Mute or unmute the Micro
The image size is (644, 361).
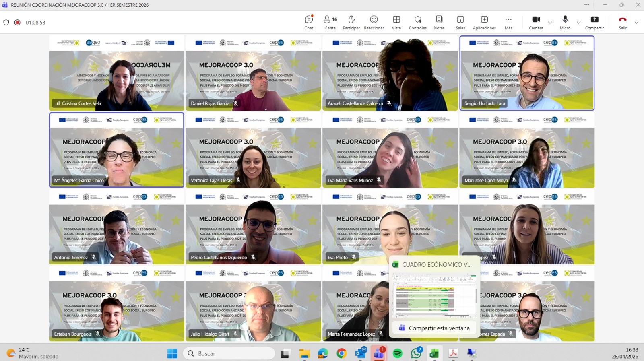[x=565, y=22]
